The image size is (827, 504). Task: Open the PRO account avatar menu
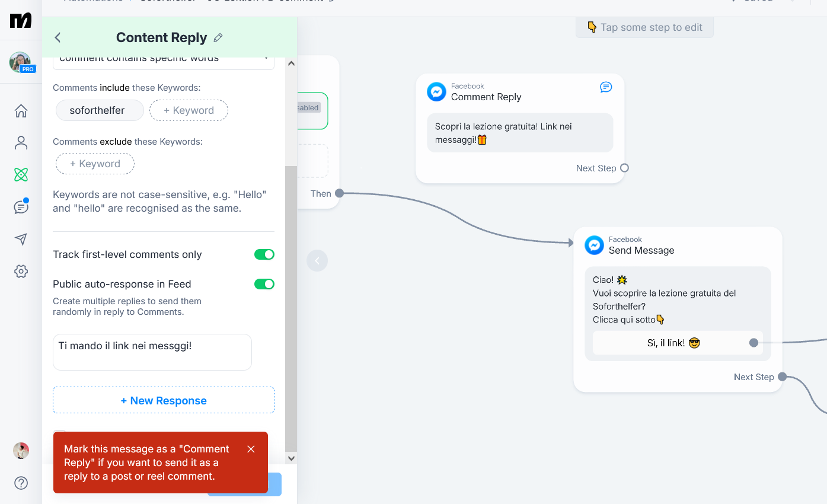tap(21, 62)
